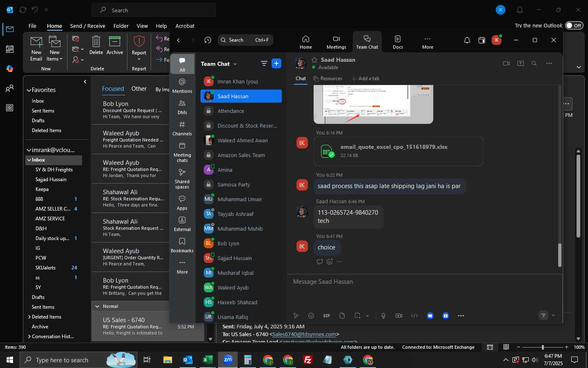The height and width of the screenshot is (368, 588).
Task: Open Outlook View ribbon tab
Action: click(142, 26)
